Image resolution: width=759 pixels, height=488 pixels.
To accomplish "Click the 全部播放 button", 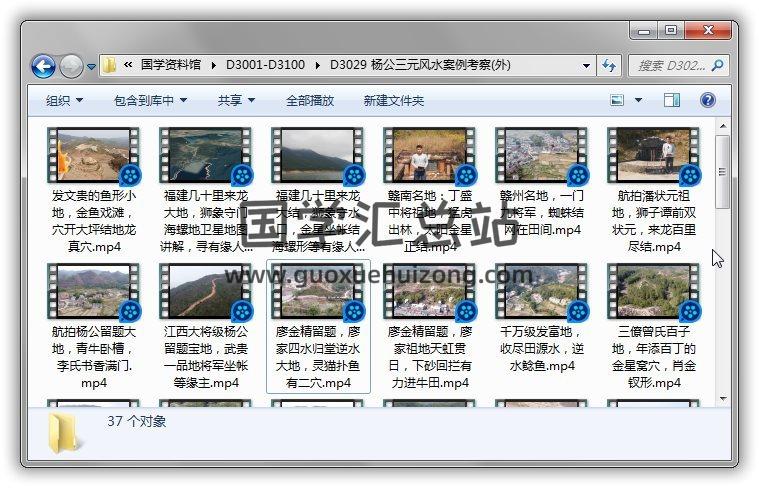I will [310, 101].
